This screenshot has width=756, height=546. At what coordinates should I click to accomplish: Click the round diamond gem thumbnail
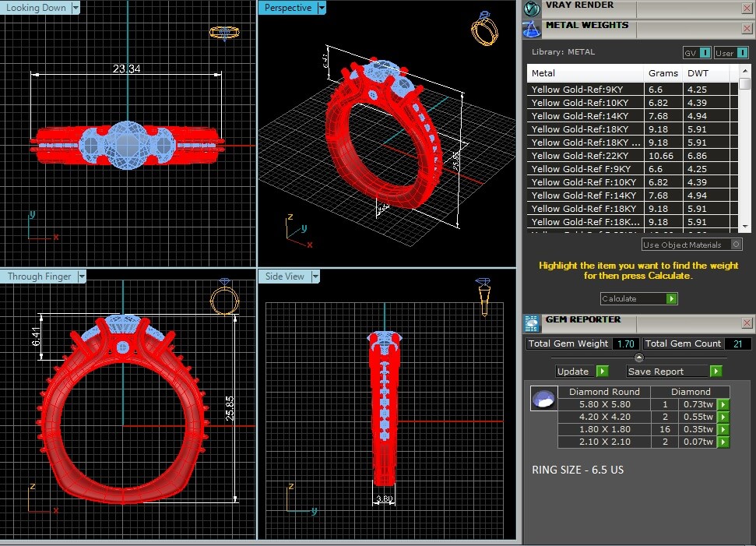coord(543,400)
